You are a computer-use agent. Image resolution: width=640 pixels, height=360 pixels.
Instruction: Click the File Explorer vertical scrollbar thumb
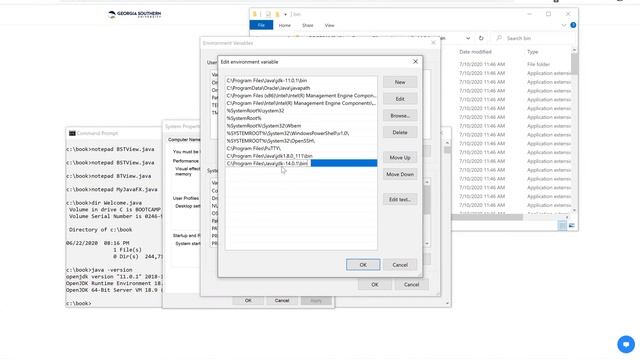click(x=574, y=64)
